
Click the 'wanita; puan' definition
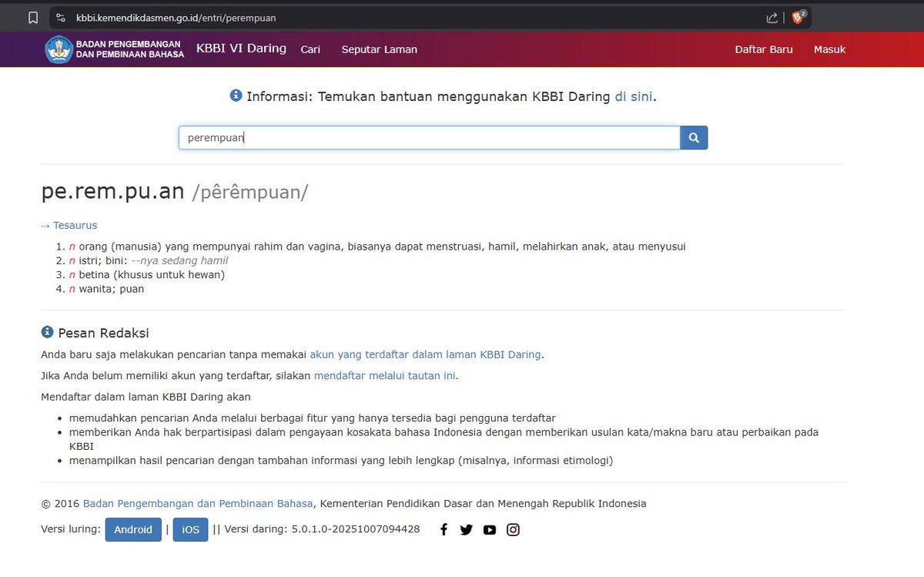111,289
